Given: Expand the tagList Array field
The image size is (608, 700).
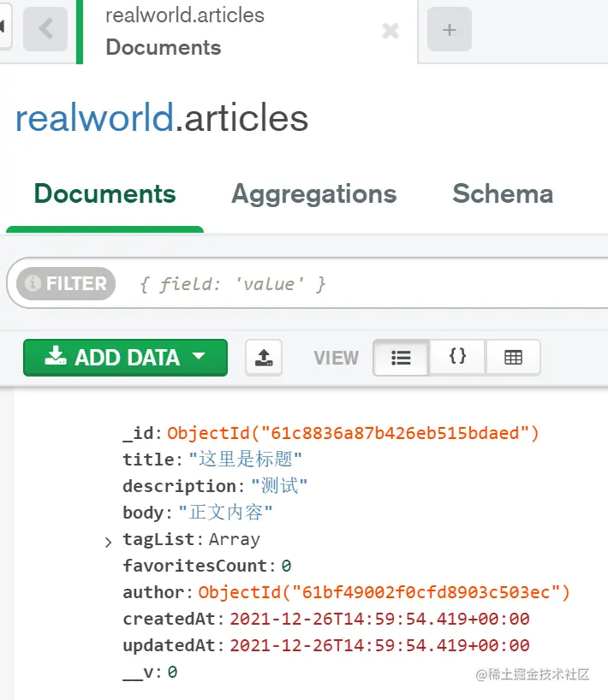Looking at the screenshot, I should point(108,542).
